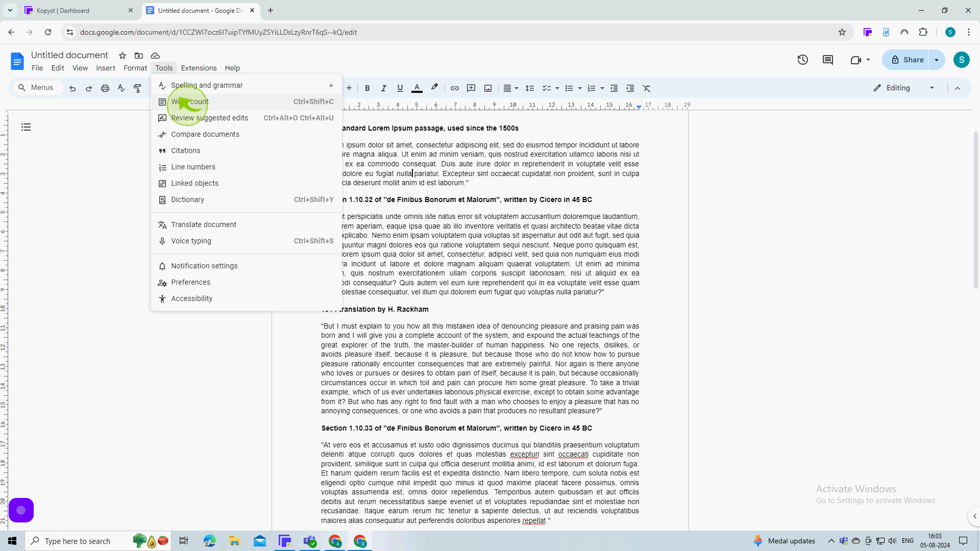Select Line numbers menu entry

pyautogui.click(x=247, y=167)
